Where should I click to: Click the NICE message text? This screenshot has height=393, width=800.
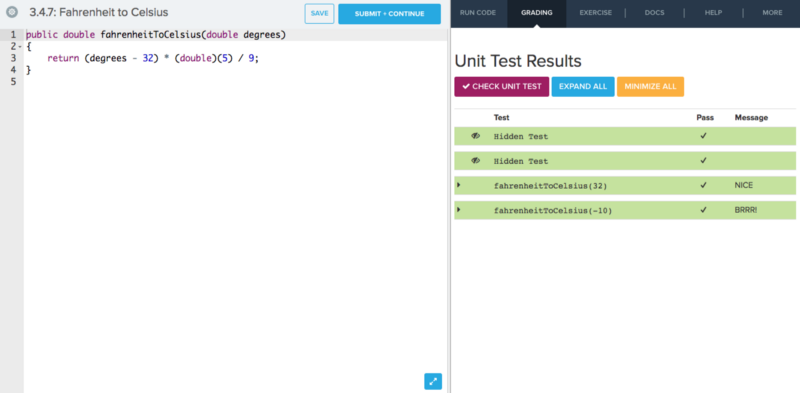coord(743,185)
